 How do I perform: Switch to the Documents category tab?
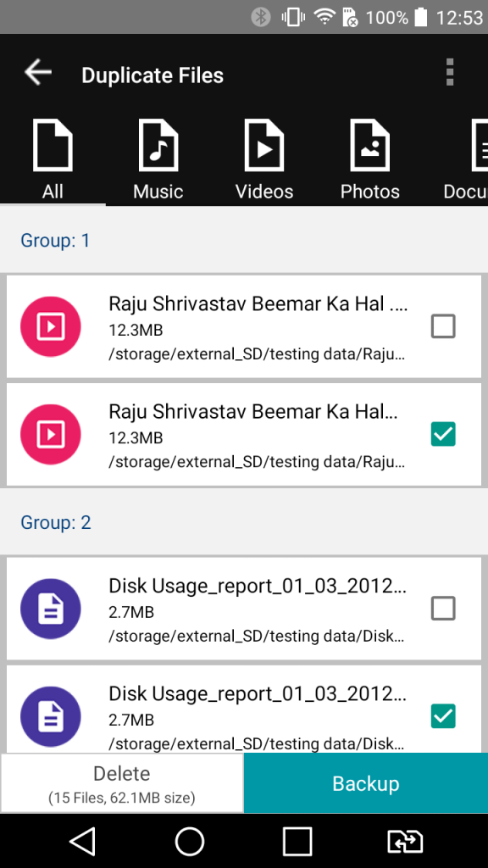tap(467, 160)
